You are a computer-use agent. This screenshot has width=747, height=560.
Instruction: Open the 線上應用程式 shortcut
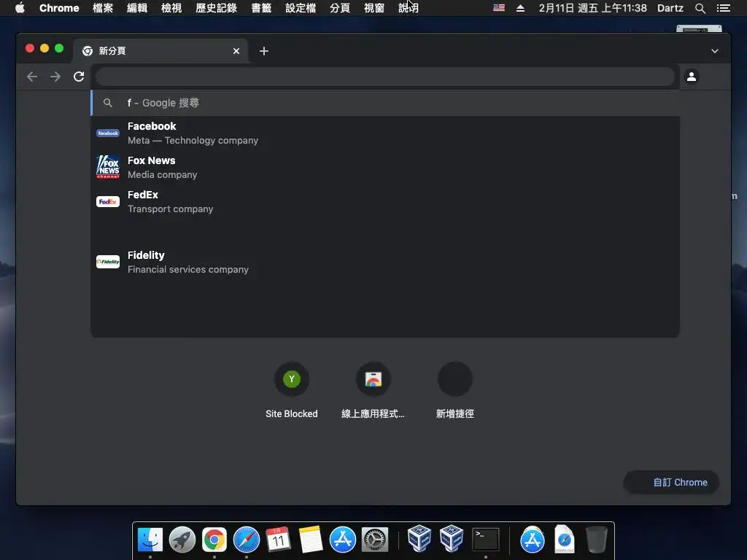pyautogui.click(x=373, y=390)
